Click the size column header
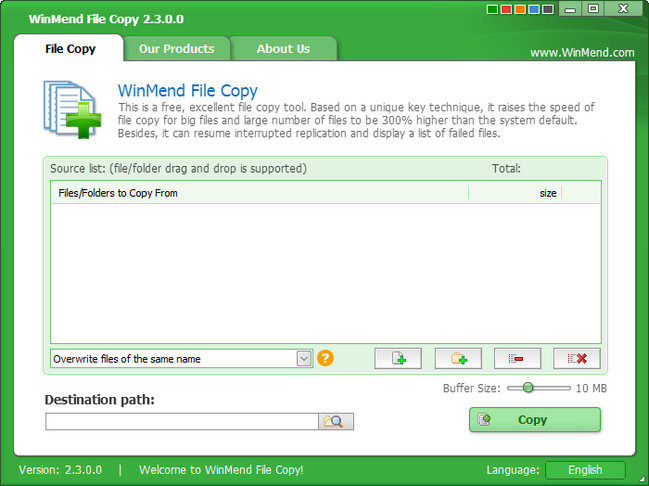Screen dimensions: 649x486 (547, 193)
